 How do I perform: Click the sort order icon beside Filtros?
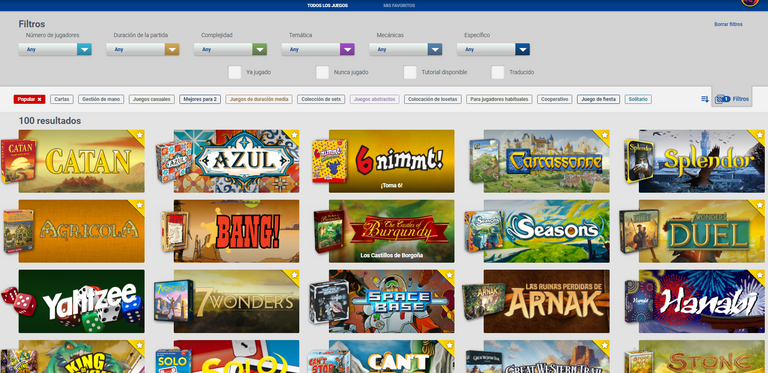point(705,99)
